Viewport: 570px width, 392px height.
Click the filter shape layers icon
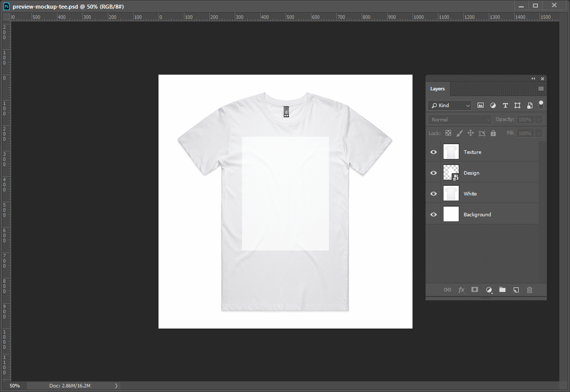point(517,105)
